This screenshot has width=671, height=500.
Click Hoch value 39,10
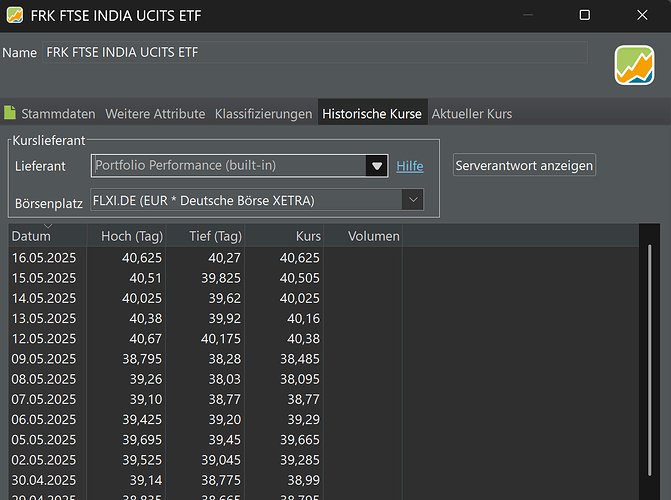point(146,399)
